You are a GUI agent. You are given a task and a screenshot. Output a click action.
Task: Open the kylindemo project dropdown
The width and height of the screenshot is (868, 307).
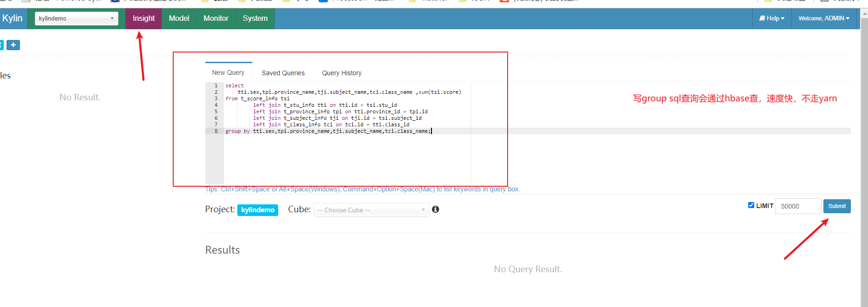tap(76, 19)
